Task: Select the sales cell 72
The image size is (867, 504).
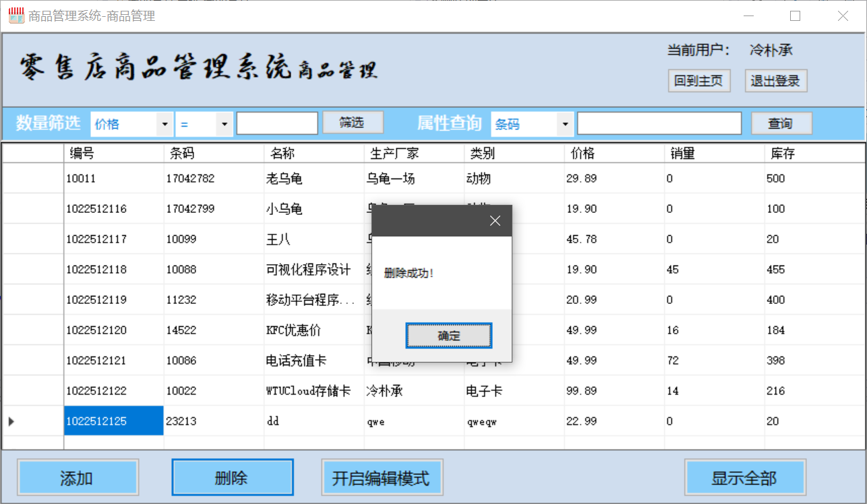Action: [715, 360]
